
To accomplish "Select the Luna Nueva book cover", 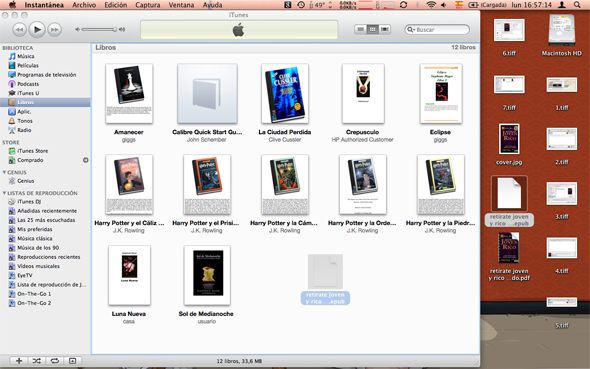I will pyautogui.click(x=129, y=275).
